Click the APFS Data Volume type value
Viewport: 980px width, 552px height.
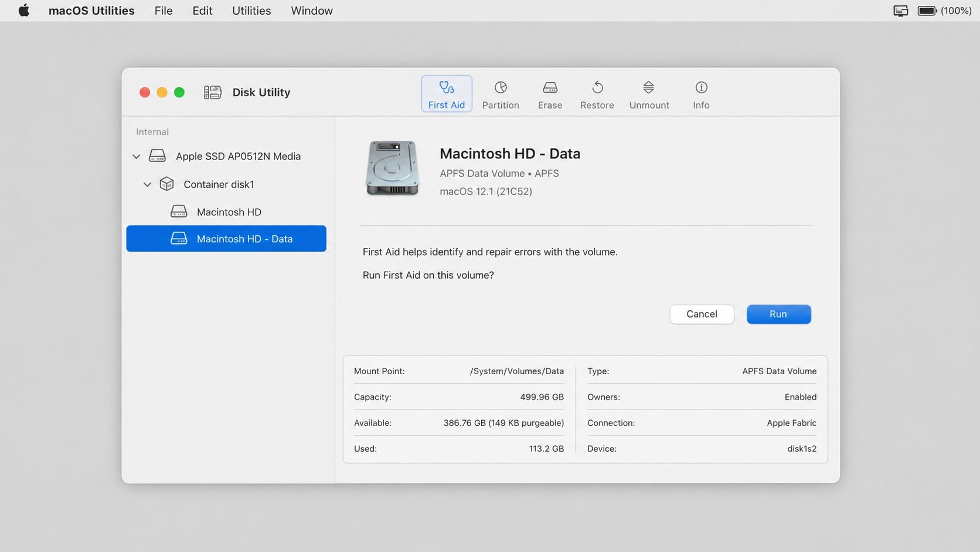779,371
